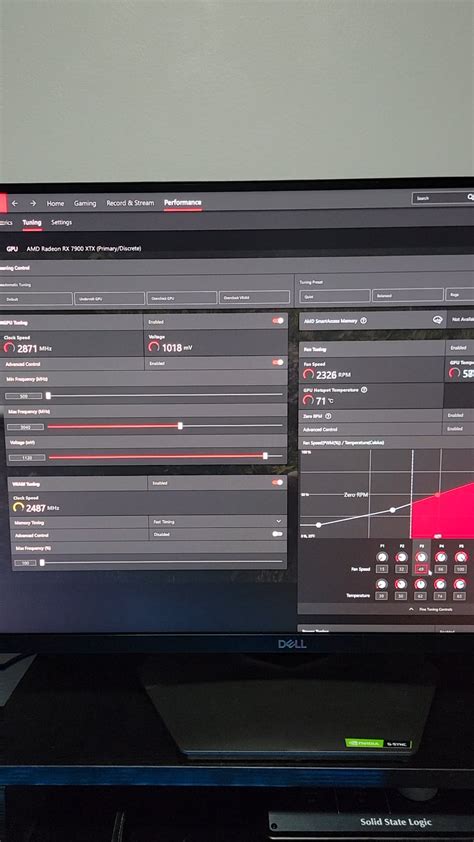Click the first point on fan curve

(319, 525)
